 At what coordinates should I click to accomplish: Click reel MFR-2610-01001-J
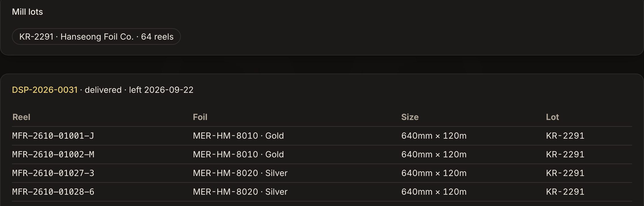click(53, 136)
